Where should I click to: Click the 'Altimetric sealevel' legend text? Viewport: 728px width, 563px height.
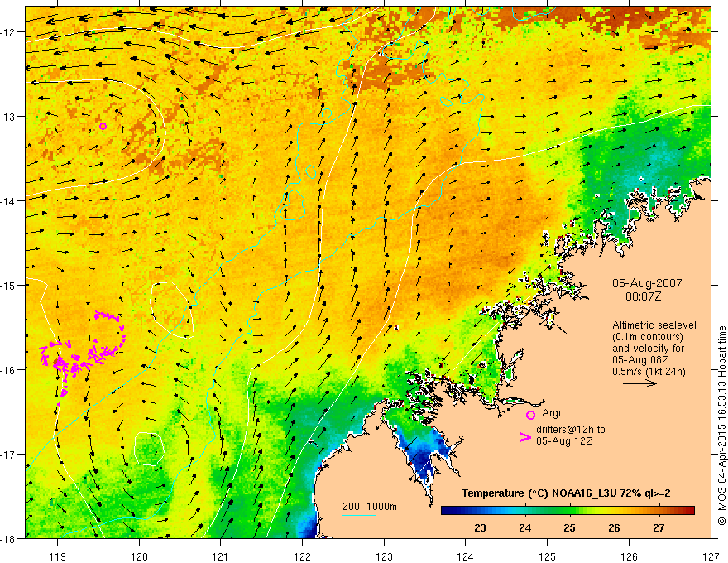pyautogui.click(x=654, y=325)
